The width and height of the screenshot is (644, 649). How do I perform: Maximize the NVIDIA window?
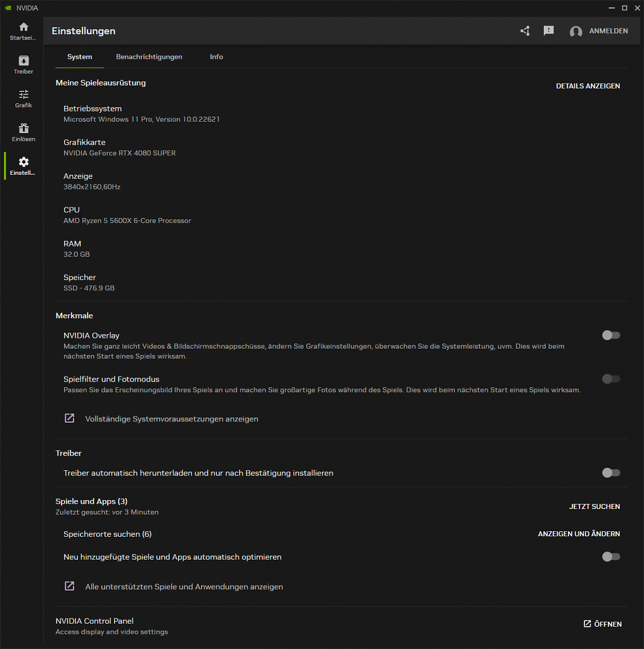click(624, 8)
